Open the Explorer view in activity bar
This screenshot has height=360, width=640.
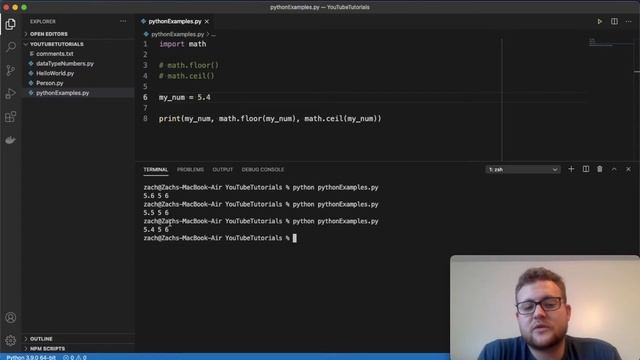[11, 24]
